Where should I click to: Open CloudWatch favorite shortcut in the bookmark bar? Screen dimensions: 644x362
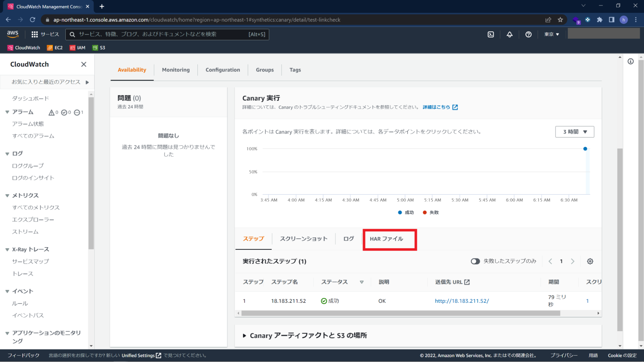pyautogui.click(x=24, y=48)
